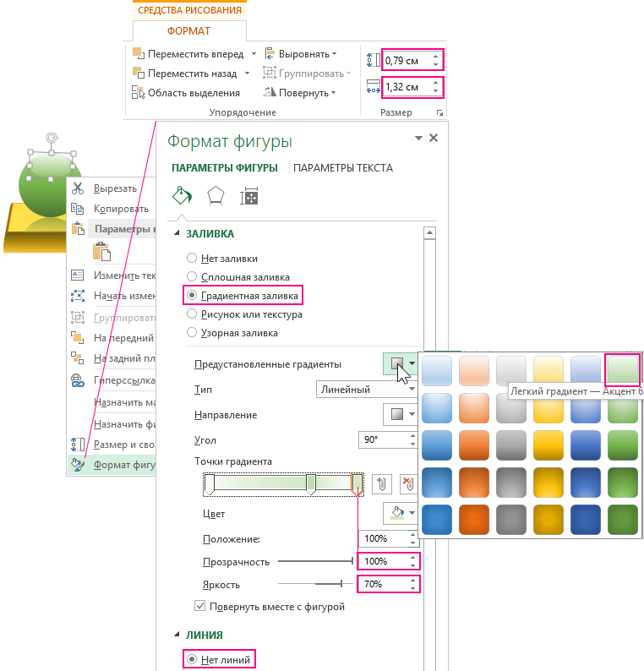Choose 'Копировать' from the context menu
This screenshot has height=671, width=644.
pyautogui.click(x=115, y=207)
